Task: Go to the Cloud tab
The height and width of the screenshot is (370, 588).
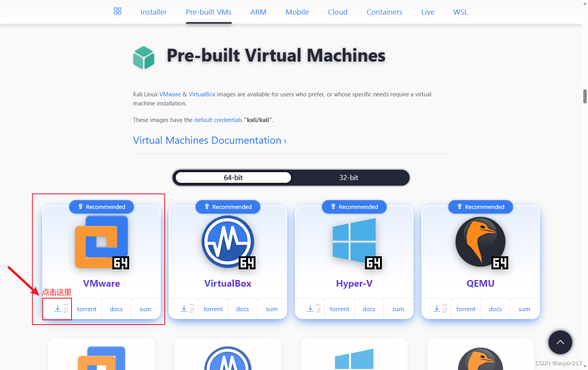Action: (338, 12)
